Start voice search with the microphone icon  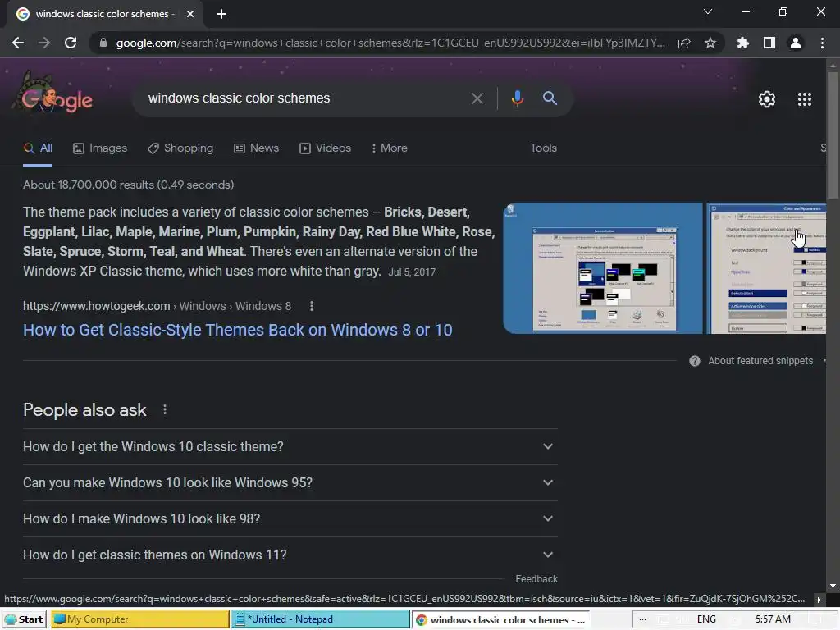pyautogui.click(x=517, y=98)
